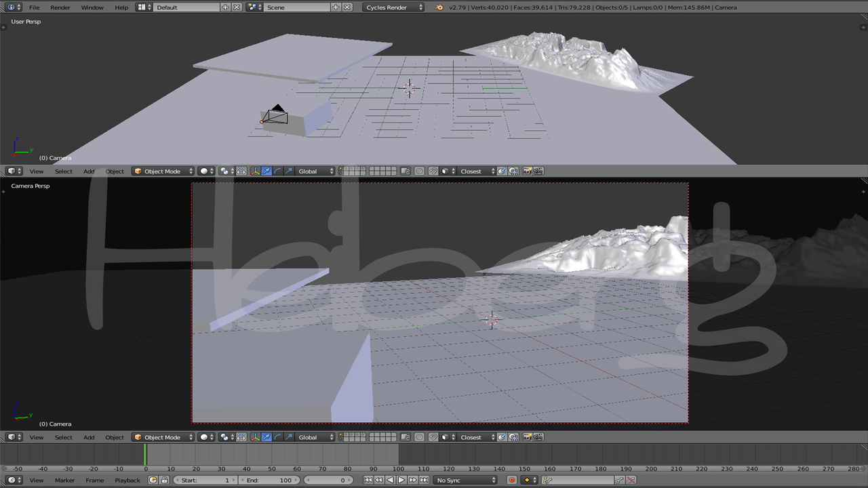
Task: Open the Render menu
Action: tap(60, 7)
